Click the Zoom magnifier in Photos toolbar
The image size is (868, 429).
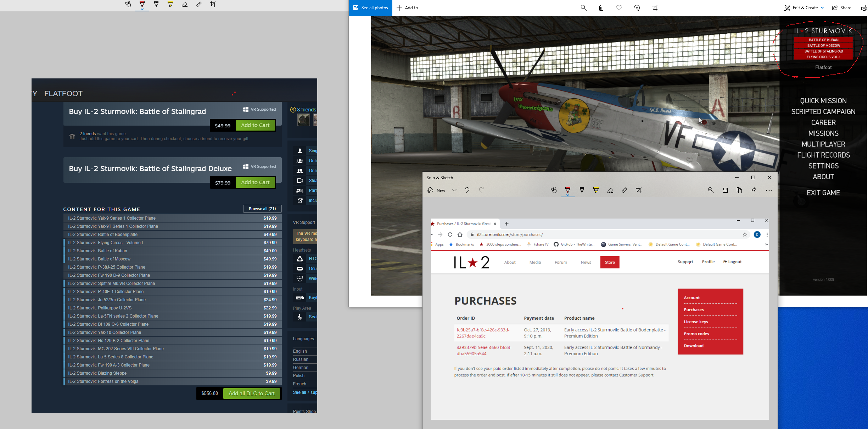pyautogui.click(x=583, y=8)
